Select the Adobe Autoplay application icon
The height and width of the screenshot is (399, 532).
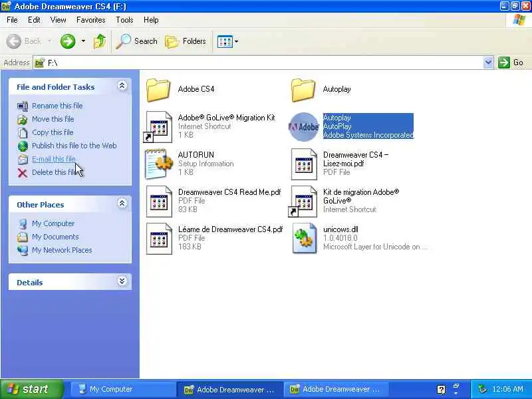(x=304, y=127)
